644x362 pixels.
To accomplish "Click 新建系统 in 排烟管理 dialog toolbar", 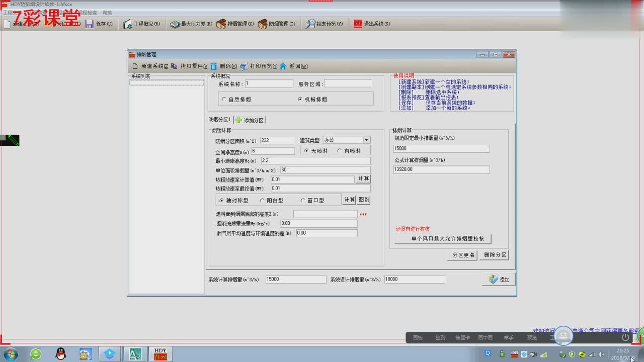I will tap(150, 66).
